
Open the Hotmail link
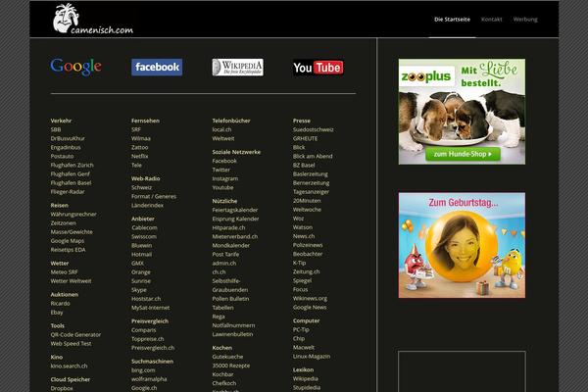point(141,255)
